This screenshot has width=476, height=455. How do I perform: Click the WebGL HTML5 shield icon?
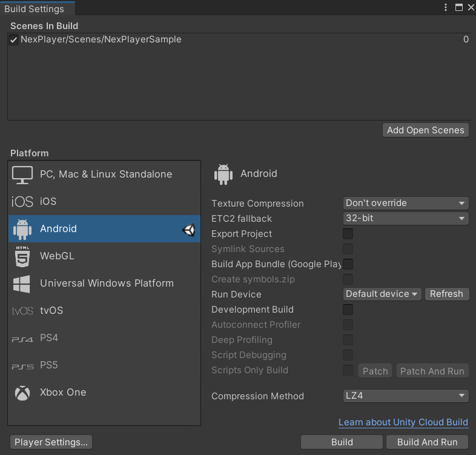(x=22, y=256)
